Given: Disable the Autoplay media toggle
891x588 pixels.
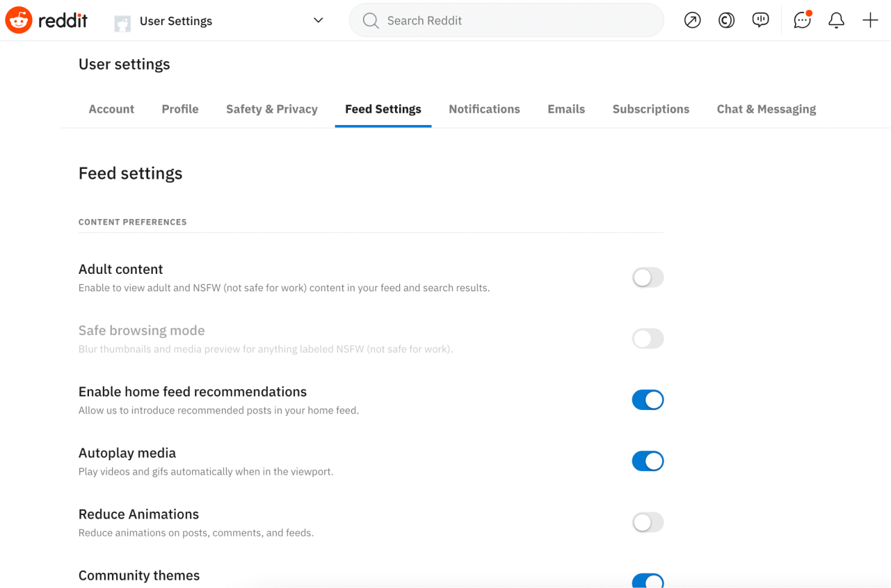Looking at the screenshot, I should [x=648, y=462].
